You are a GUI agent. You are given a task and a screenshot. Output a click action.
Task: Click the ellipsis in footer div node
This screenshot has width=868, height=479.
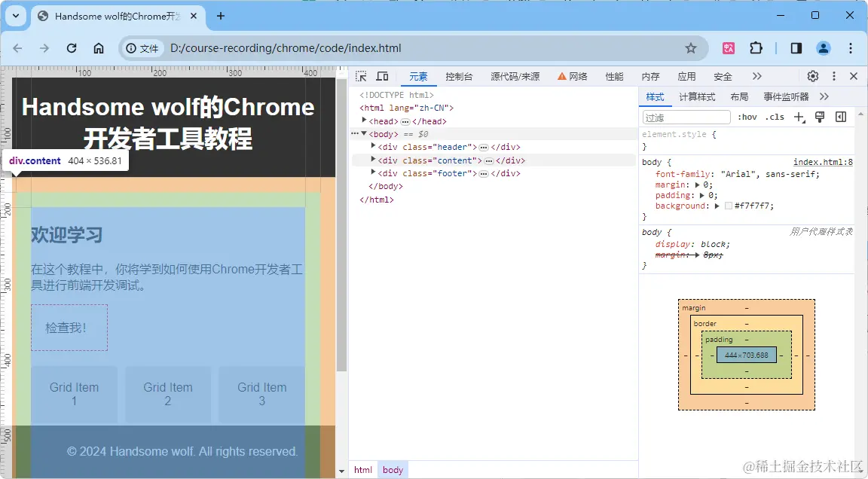tap(483, 174)
